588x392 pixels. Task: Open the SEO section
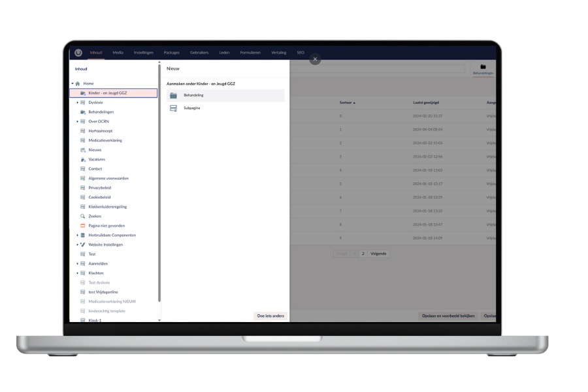(300, 52)
